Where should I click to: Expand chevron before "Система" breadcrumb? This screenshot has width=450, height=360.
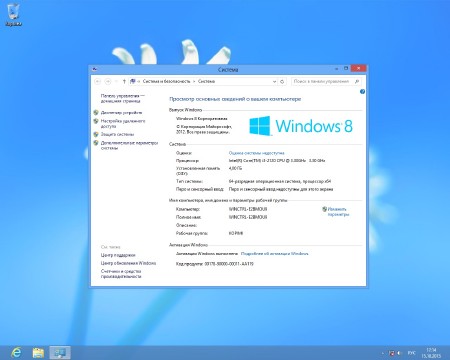pos(194,81)
